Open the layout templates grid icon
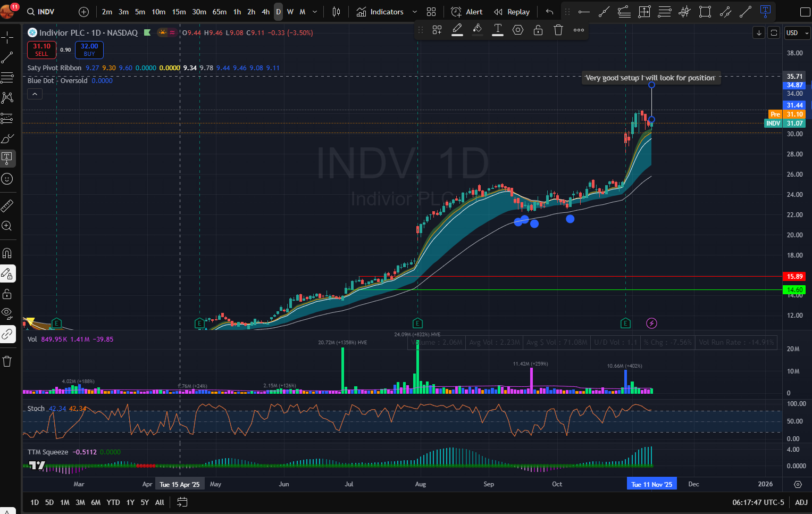This screenshot has width=812, height=514. coord(431,12)
